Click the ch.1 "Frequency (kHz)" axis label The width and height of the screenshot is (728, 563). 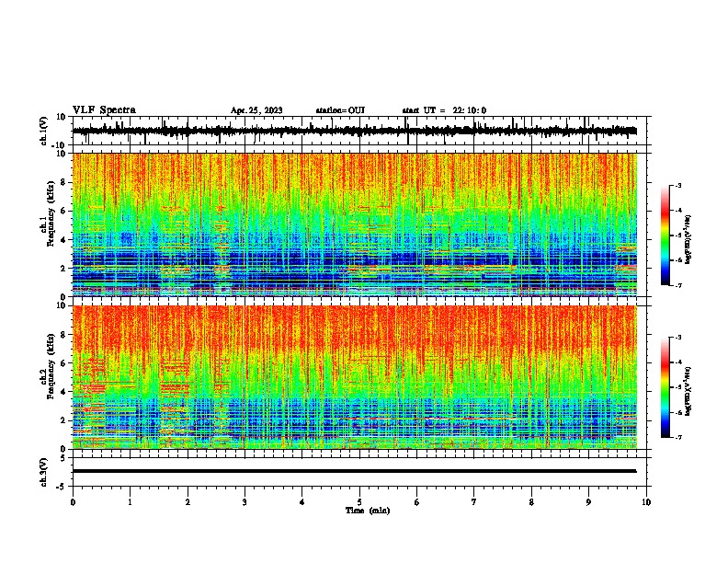point(52,213)
